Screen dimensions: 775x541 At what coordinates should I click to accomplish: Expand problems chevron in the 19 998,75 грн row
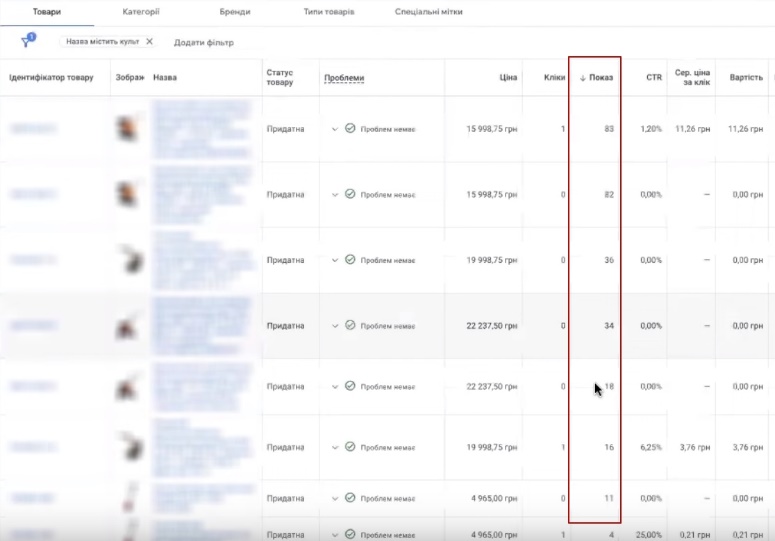click(x=335, y=260)
